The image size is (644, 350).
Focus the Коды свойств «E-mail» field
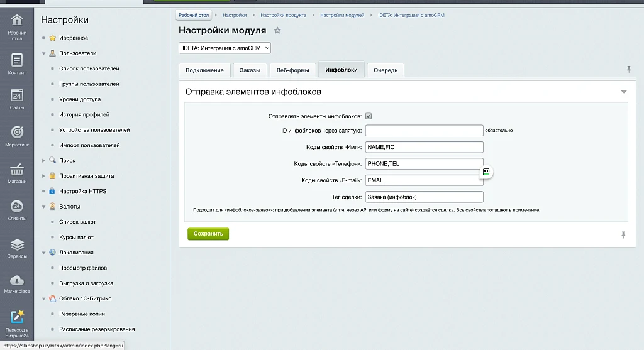[x=425, y=180]
